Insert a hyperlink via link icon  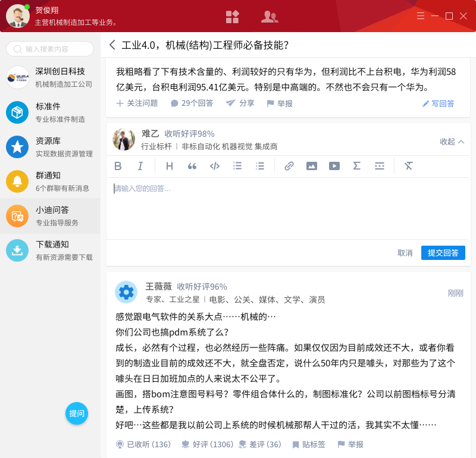click(x=289, y=166)
